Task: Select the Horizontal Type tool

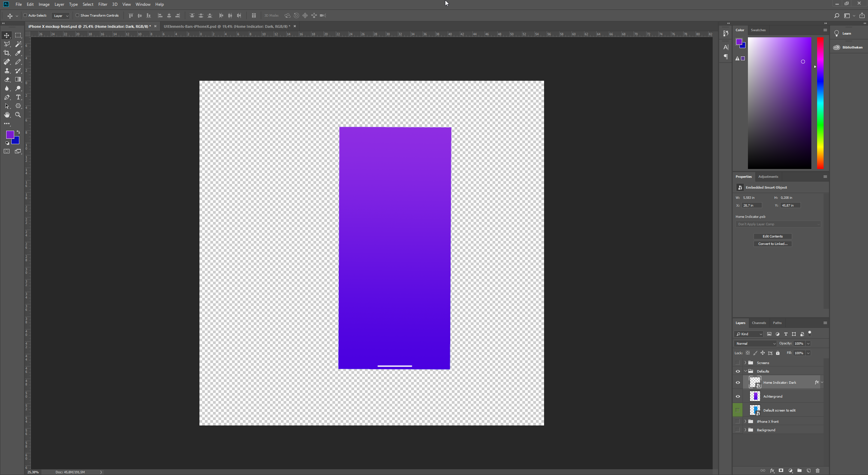Action: (x=18, y=97)
